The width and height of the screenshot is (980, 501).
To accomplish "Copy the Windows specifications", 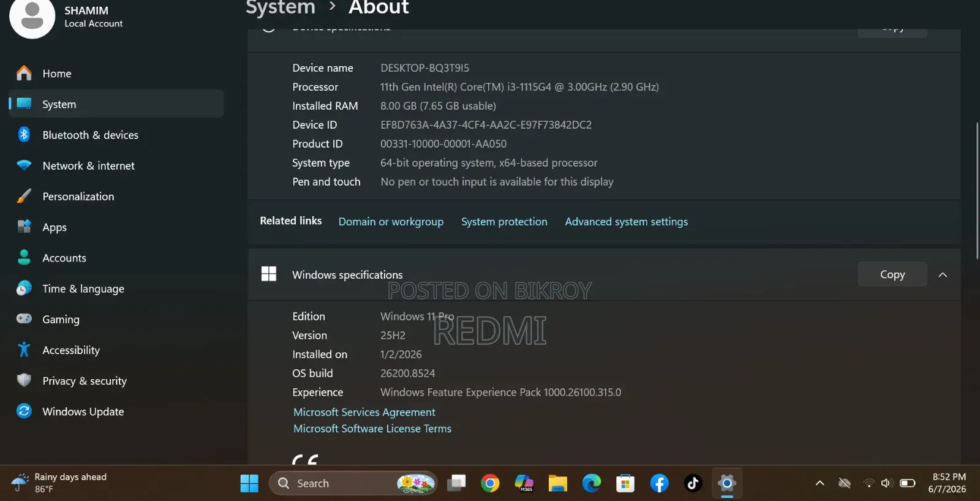I will tap(892, 274).
